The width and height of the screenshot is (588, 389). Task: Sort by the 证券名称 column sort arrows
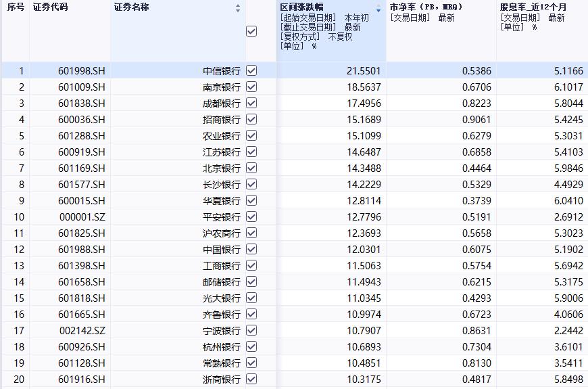coord(238,8)
